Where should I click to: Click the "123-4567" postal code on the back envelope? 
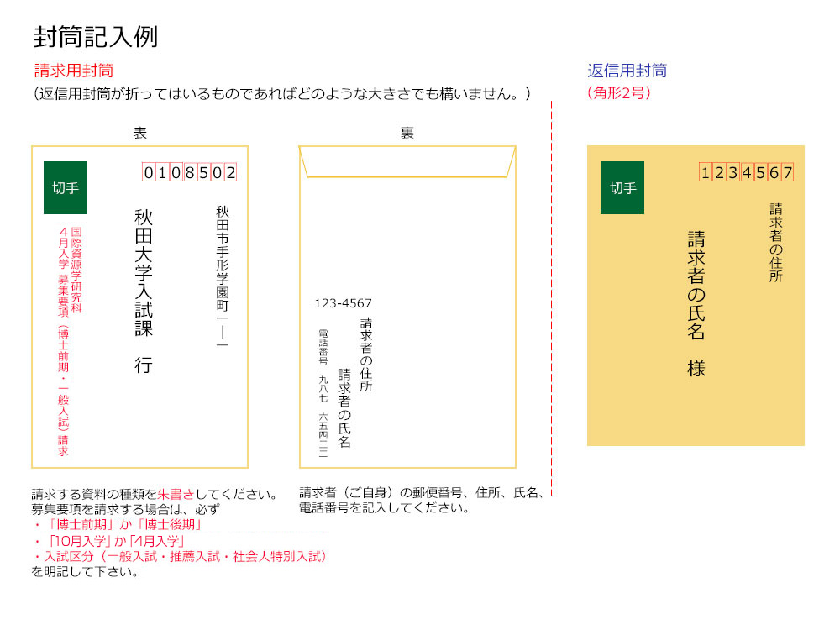343,303
